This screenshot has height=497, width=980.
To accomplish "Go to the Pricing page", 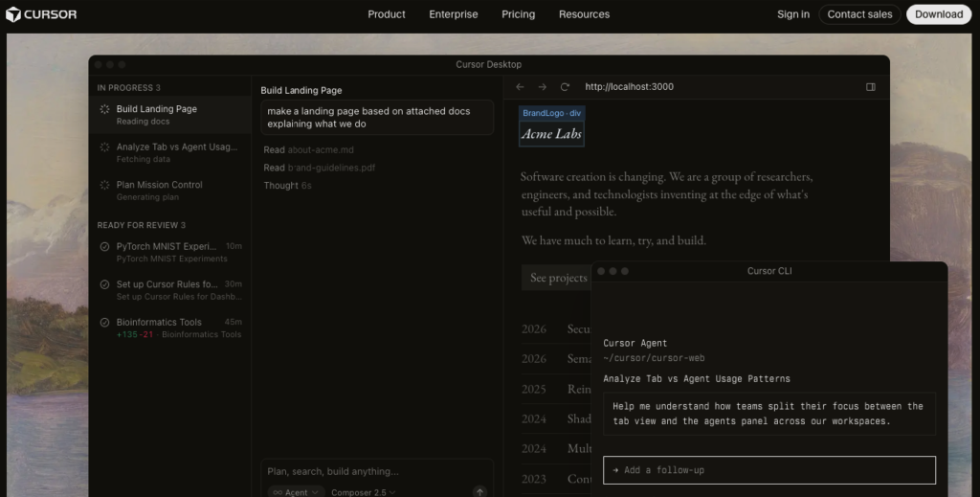I will (518, 14).
